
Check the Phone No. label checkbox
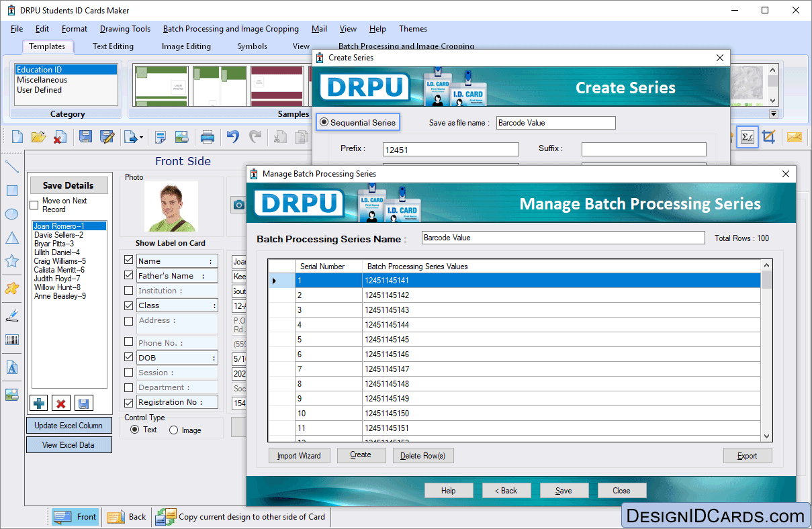pos(129,342)
